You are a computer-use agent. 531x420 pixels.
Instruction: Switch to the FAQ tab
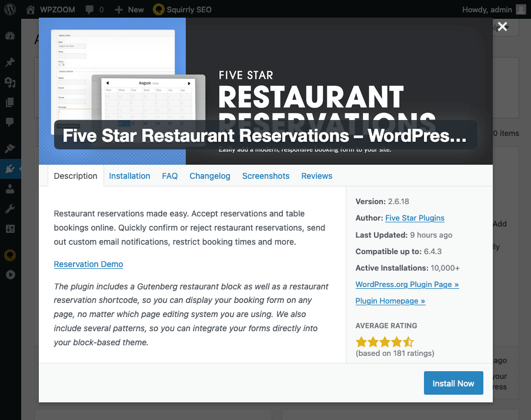tap(170, 176)
